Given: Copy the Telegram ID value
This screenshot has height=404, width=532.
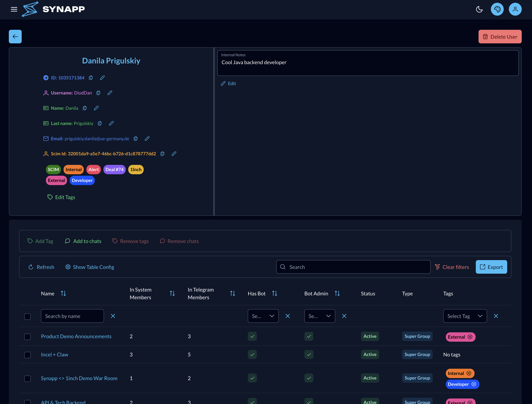Looking at the screenshot, I should [x=91, y=78].
